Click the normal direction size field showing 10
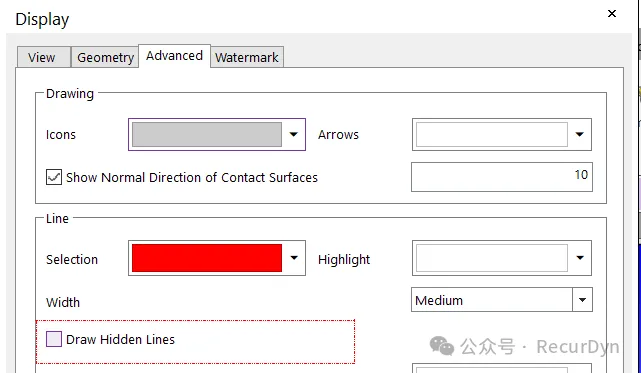This screenshot has height=373, width=641. tap(502, 177)
